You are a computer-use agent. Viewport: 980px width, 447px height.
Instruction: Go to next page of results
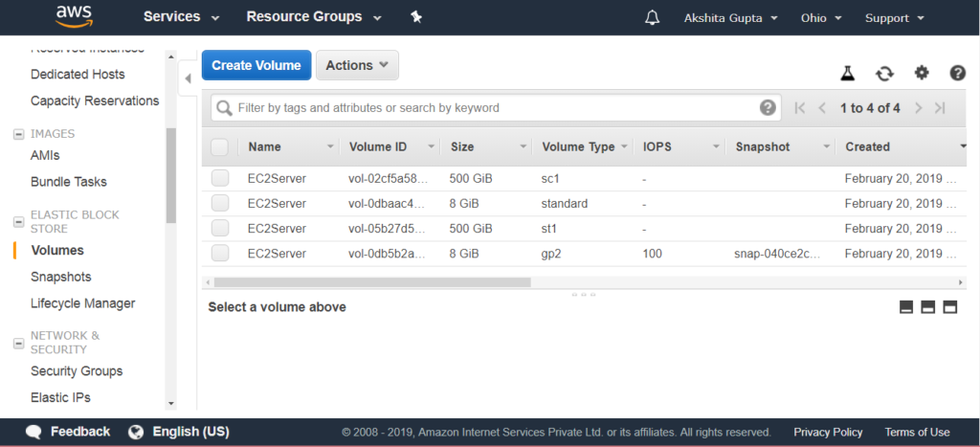point(918,108)
